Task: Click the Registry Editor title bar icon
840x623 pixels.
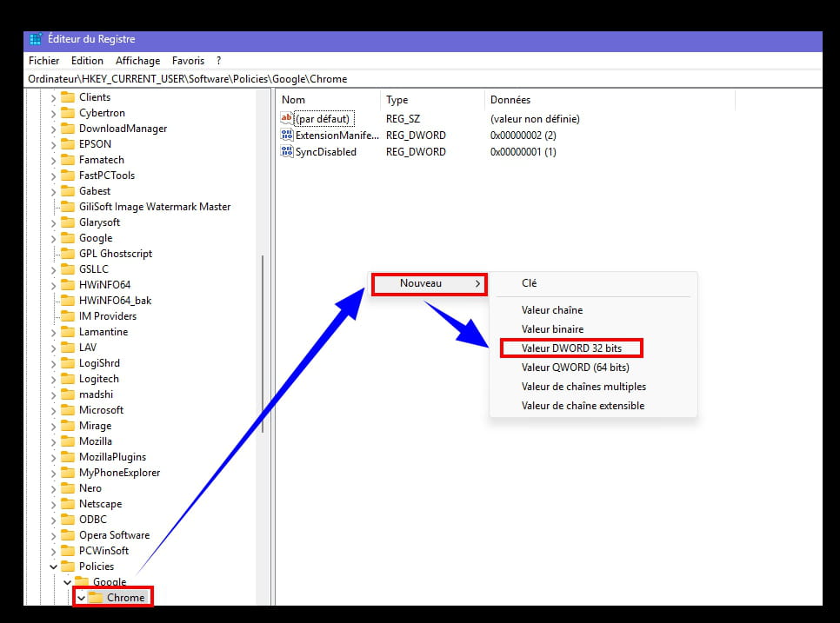Action: coord(36,39)
